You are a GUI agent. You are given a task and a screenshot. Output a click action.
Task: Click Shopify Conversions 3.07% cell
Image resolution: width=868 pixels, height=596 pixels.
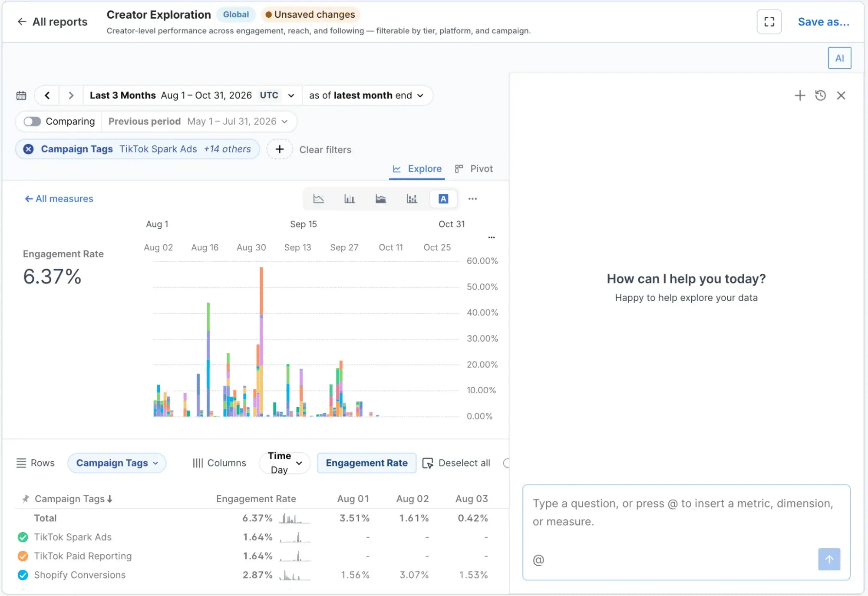(x=414, y=575)
